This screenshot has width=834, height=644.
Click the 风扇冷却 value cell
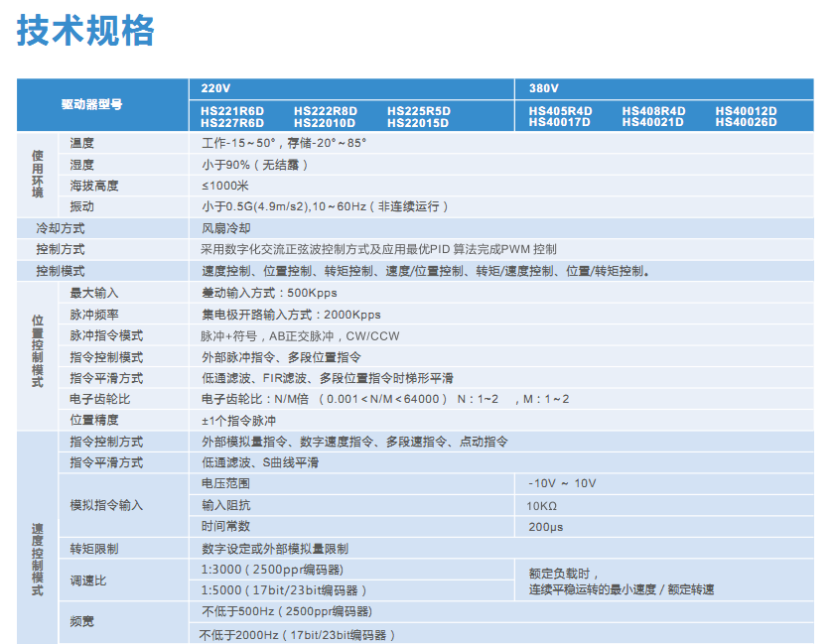coord(225,228)
